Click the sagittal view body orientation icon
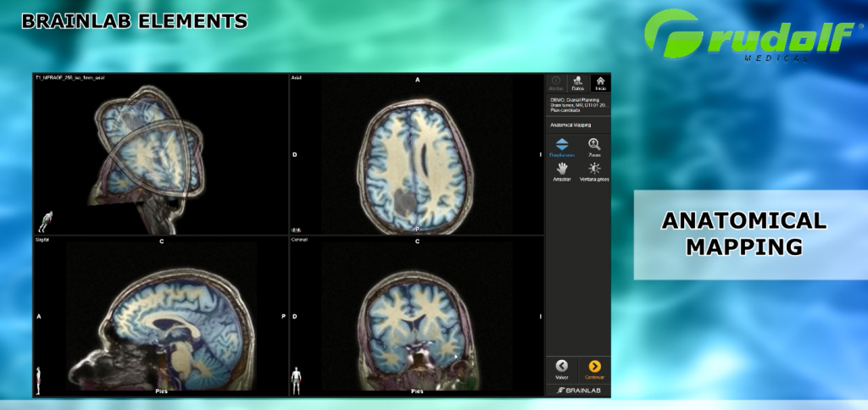Screen dimensions: 868x410 39,380
